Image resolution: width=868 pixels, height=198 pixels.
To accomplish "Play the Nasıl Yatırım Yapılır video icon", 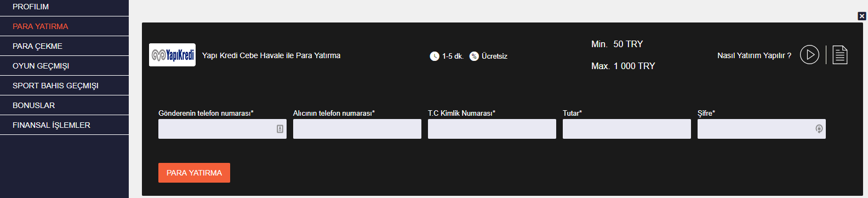I will pos(809,55).
